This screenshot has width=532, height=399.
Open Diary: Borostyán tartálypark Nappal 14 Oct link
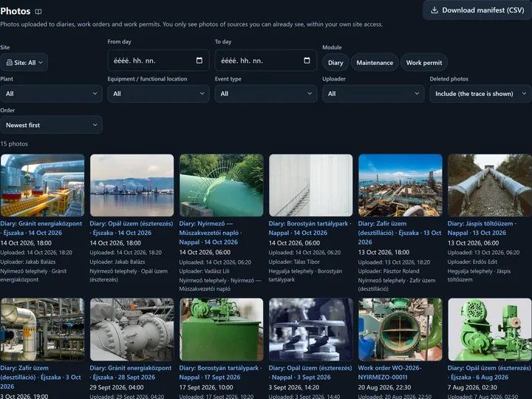click(x=310, y=228)
